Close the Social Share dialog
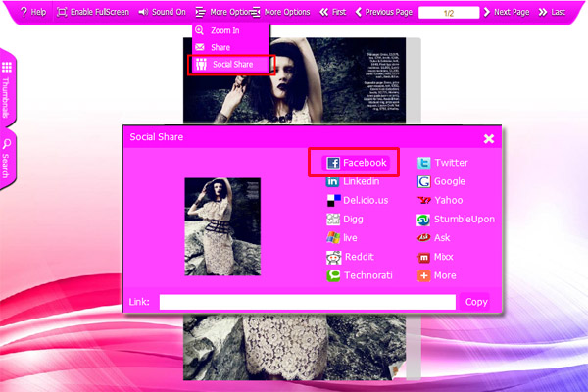The image size is (588, 392). [489, 139]
